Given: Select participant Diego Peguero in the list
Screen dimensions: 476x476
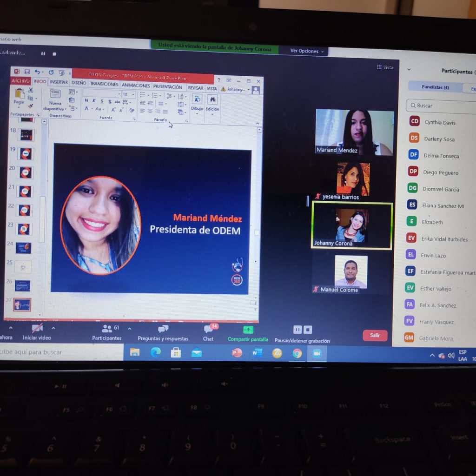Looking at the screenshot, I should [441, 172].
